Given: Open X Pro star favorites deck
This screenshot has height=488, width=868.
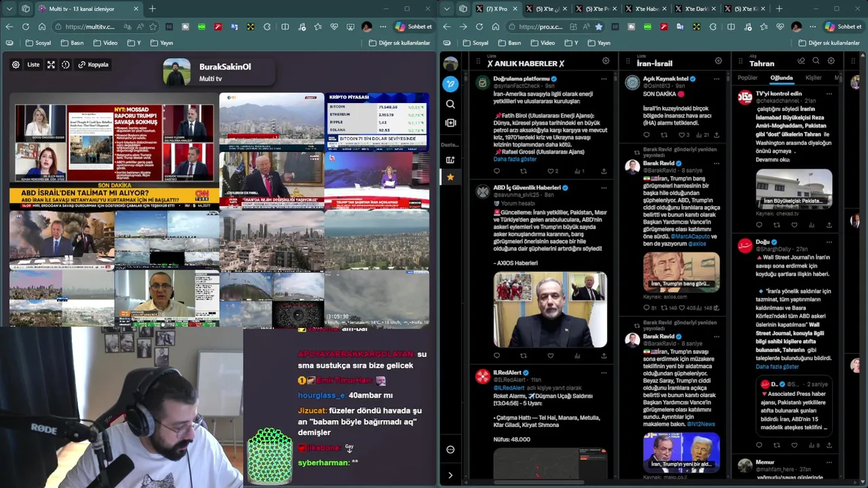Looking at the screenshot, I should (450, 177).
